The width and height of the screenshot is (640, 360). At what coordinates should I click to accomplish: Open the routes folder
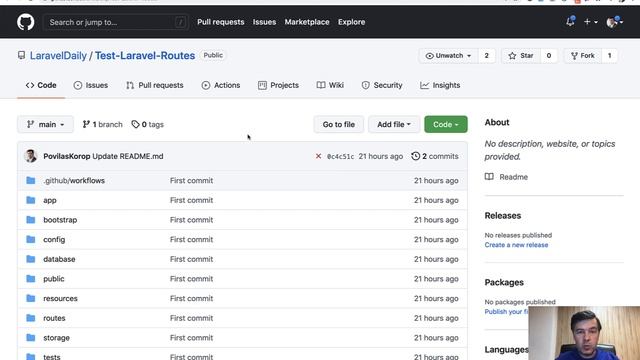pyautogui.click(x=54, y=318)
